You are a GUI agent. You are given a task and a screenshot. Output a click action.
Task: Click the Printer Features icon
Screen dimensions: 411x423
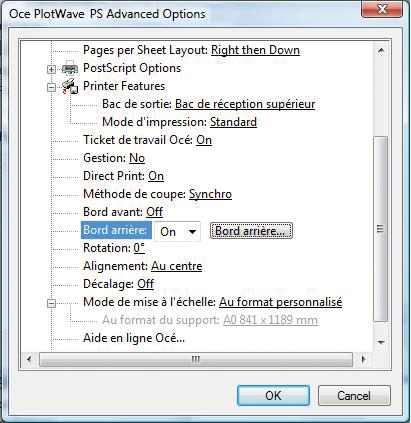tap(70, 87)
